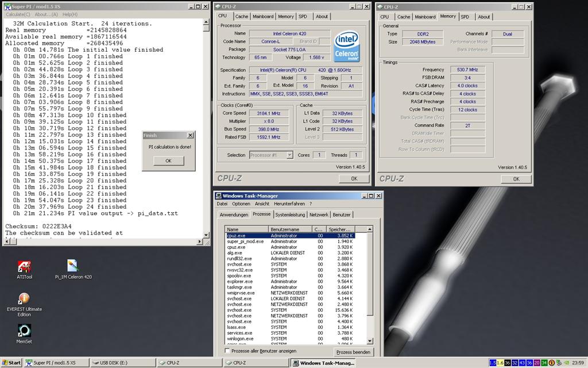Switch to Systemleistung tab
The image size is (588, 368).
click(x=290, y=215)
